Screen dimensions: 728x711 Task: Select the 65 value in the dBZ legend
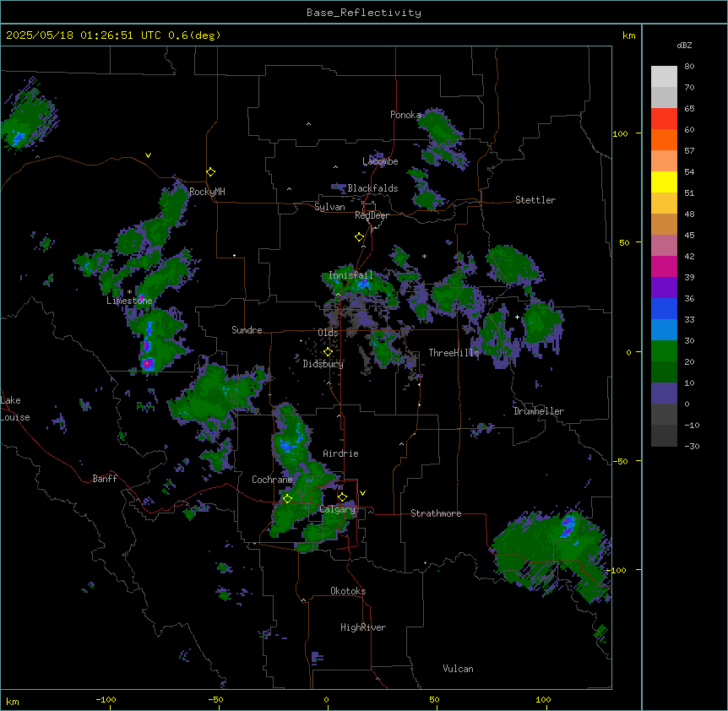pos(689,108)
